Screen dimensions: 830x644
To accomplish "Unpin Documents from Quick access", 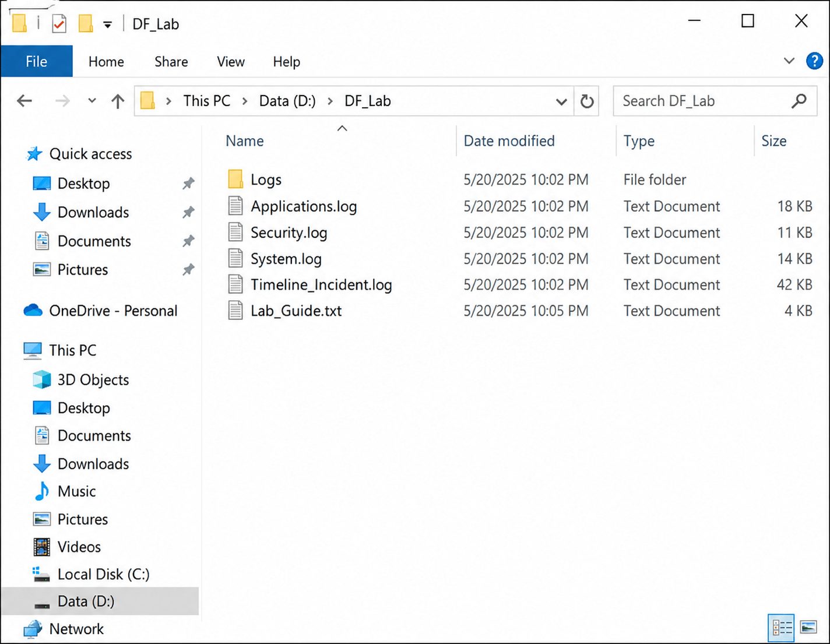I will tap(188, 241).
